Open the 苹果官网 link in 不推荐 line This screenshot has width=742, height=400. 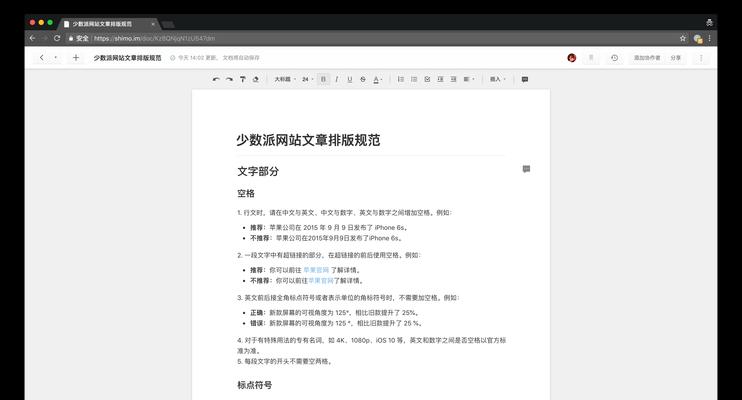click(321, 281)
